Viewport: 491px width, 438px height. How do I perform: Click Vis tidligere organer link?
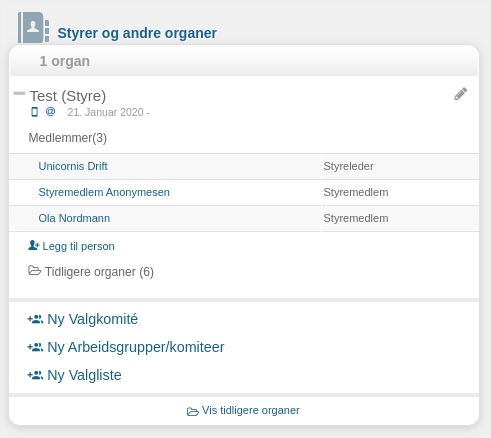tap(251, 410)
